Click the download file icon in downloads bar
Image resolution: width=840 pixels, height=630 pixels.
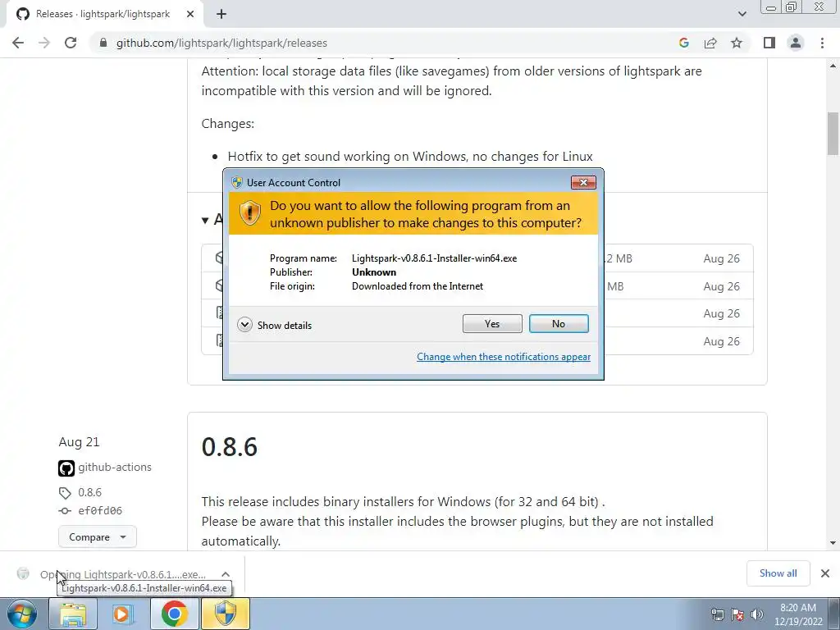pyautogui.click(x=23, y=573)
